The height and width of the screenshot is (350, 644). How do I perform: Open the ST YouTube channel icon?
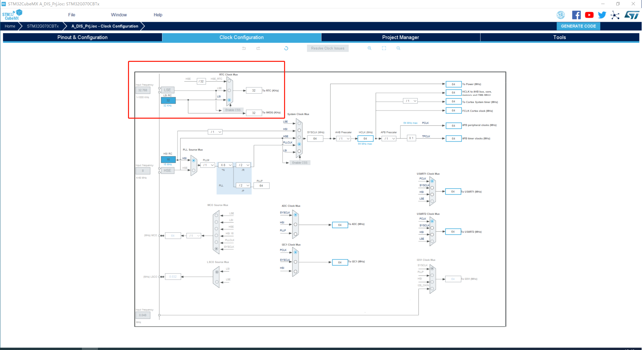pyautogui.click(x=589, y=15)
